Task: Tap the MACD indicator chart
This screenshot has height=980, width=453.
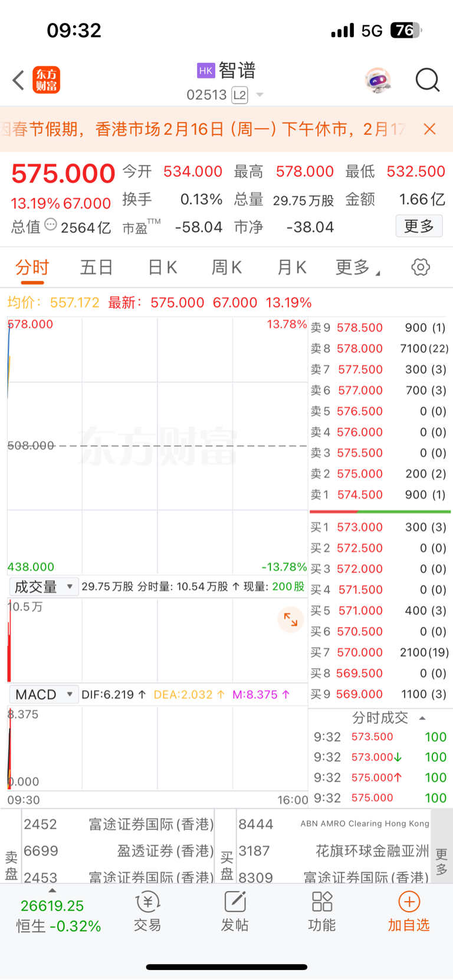Action: click(157, 748)
